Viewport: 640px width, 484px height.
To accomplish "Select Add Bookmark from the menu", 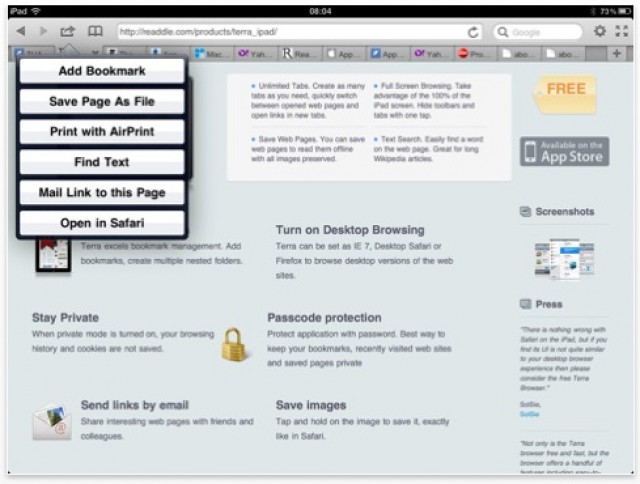I will 102,71.
